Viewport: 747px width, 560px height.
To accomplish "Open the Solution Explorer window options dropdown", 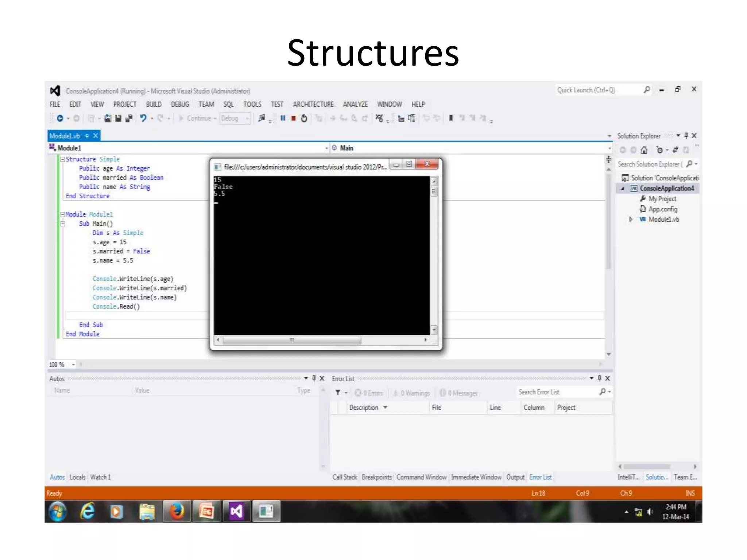I will (x=678, y=136).
